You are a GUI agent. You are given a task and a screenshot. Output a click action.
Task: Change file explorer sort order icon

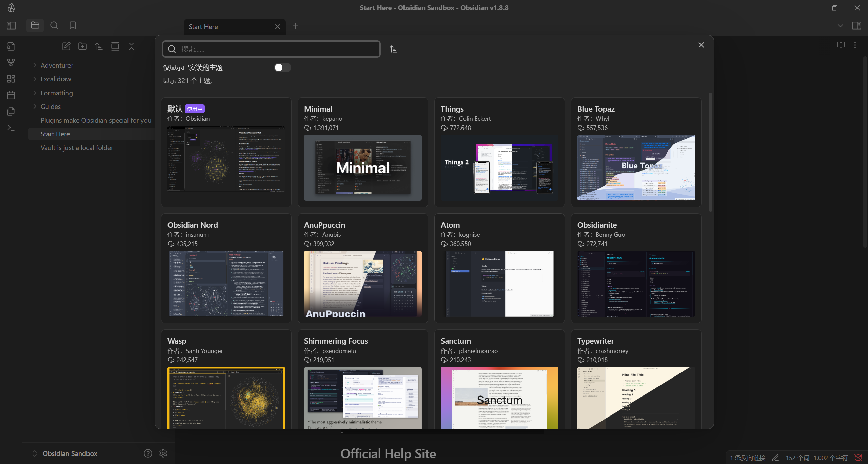coord(99,46)
